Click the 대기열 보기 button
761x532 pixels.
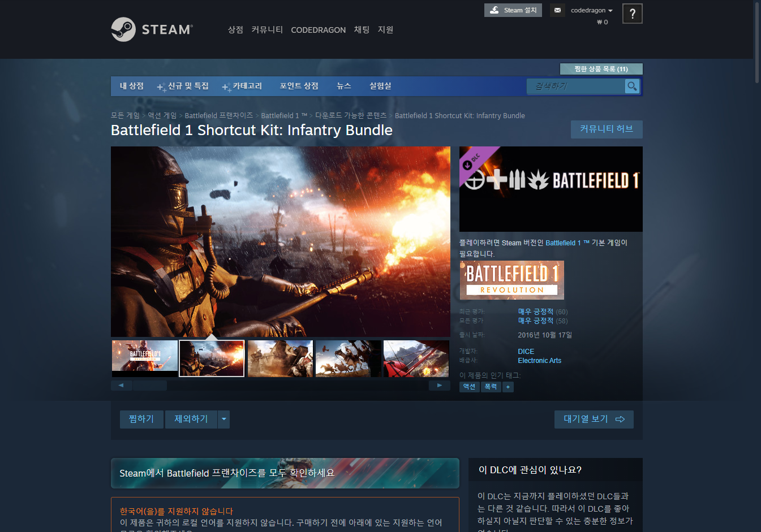click(x=594, y=419)
